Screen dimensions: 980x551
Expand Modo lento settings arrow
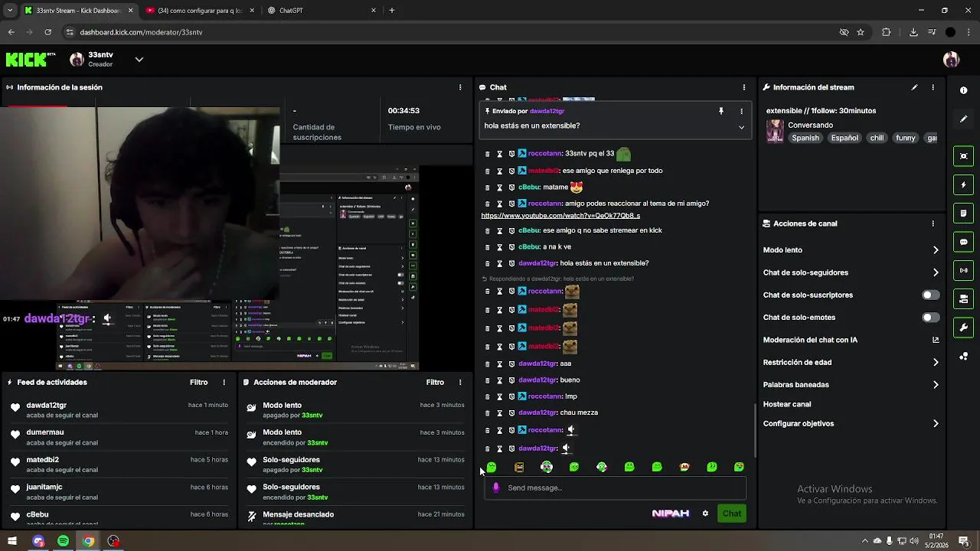[936, 250]
